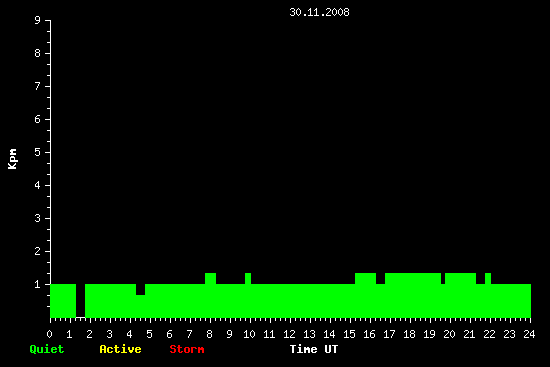Click the lowered green bar near hour 4.5
Viewport: 550px width, 367px height.
point(141,306)
